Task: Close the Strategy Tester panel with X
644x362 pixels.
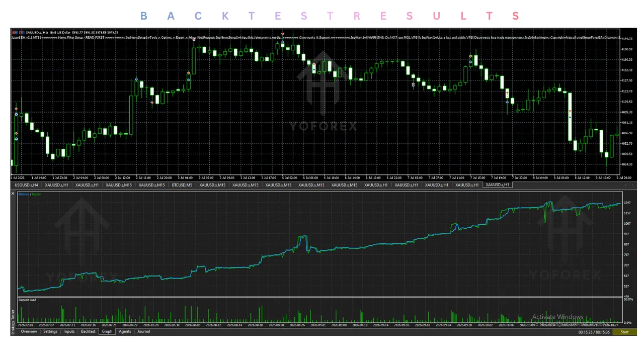Action: [13, 194]
